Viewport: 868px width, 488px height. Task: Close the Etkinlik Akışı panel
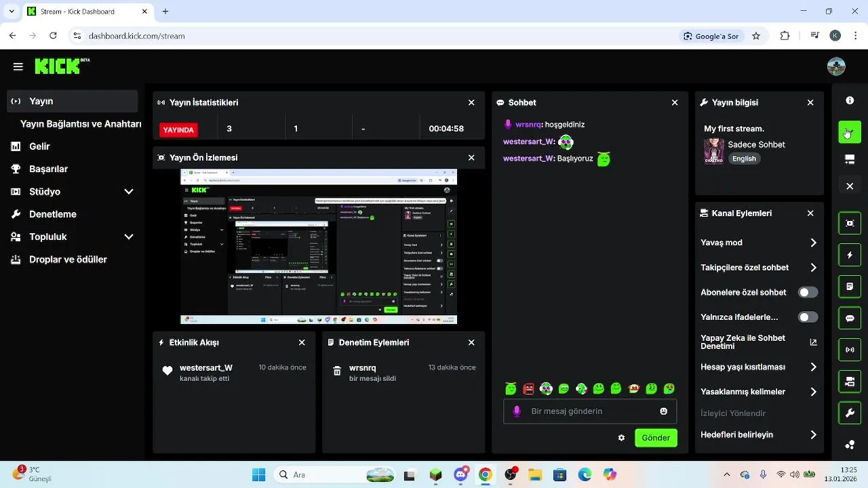pos(302,342)
